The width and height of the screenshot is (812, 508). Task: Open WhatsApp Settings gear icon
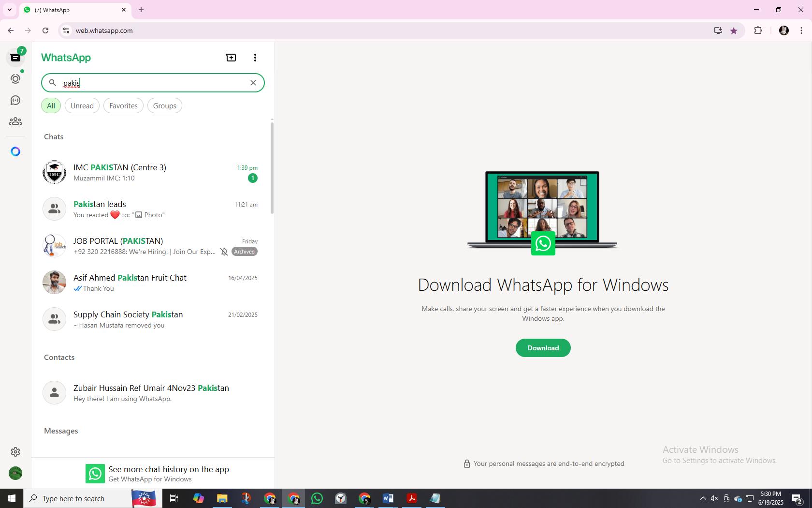(x=15, y=452)
